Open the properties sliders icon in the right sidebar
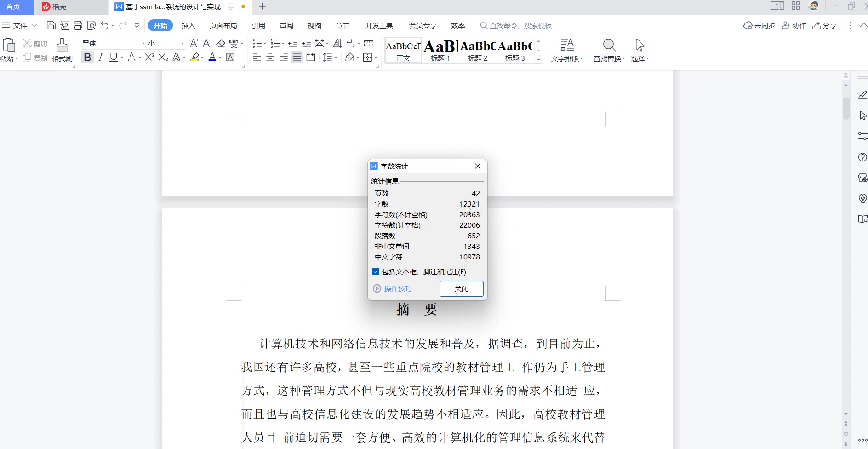The image size is (868, 449). coord(862,136)
